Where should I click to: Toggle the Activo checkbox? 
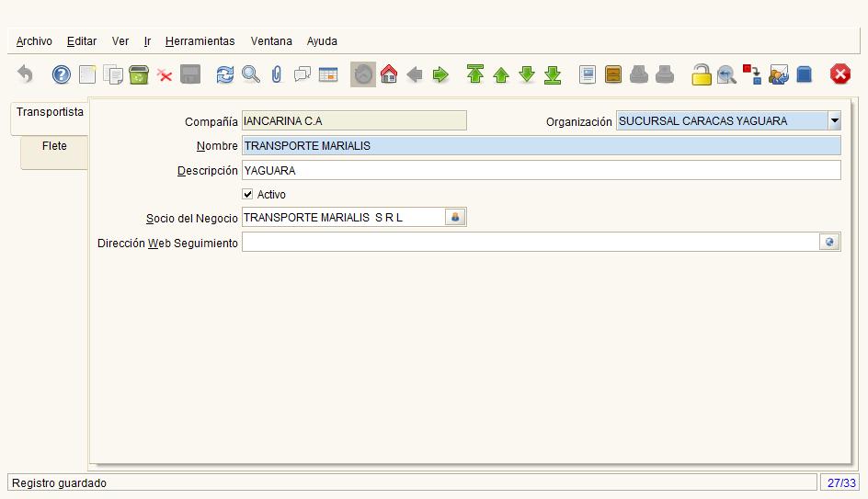247,194
